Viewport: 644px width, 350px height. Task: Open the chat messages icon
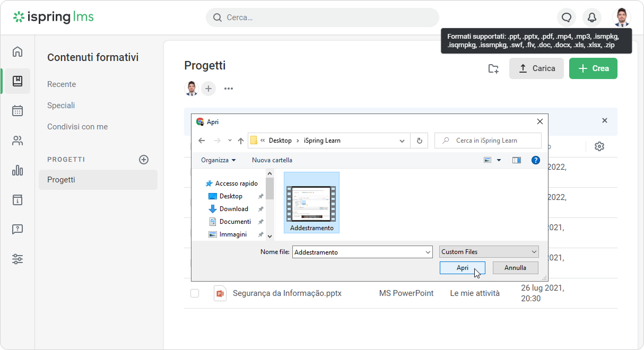click(x=567, y=17)
